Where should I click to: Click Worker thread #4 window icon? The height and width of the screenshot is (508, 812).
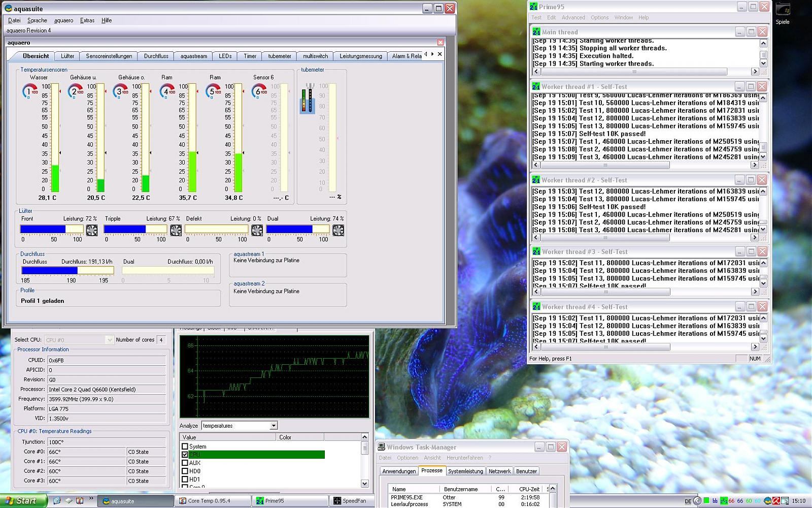pos(536,307)
